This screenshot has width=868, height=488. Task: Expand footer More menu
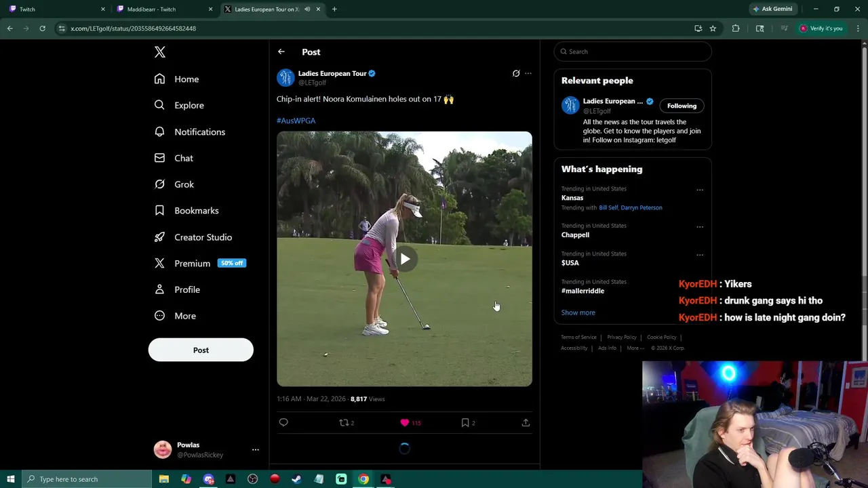tap(635, 348)
